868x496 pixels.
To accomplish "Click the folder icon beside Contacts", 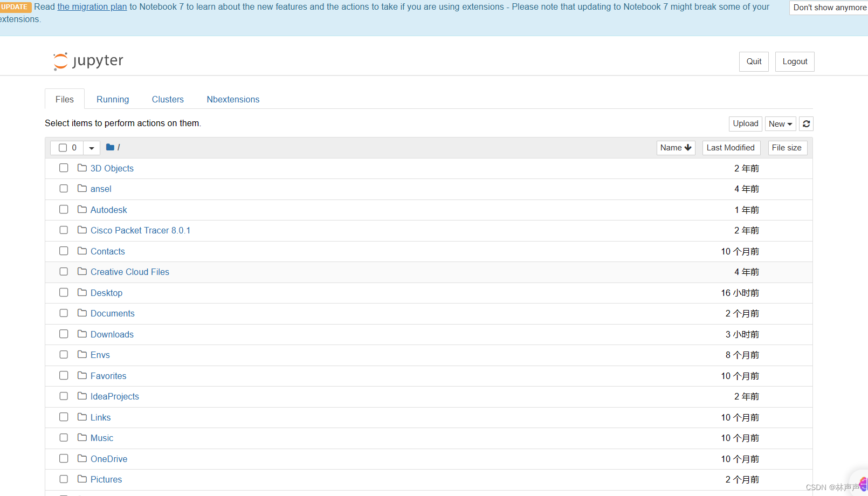I will 82,251.
